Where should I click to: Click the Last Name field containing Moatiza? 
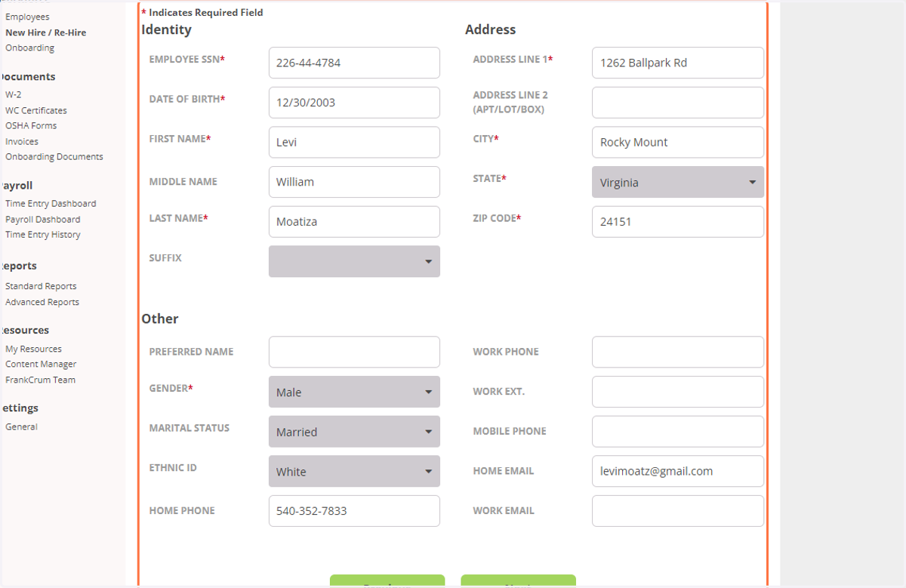click(354, 222)
